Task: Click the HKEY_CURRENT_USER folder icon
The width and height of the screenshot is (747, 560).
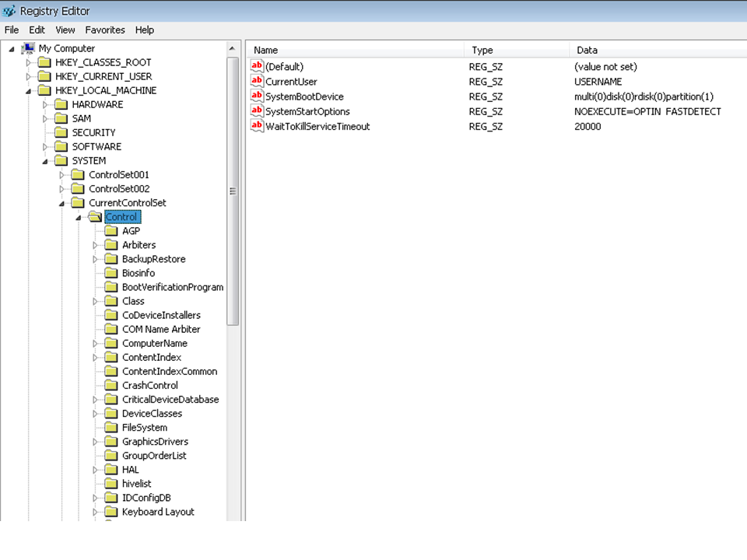Action: point(44,76)
